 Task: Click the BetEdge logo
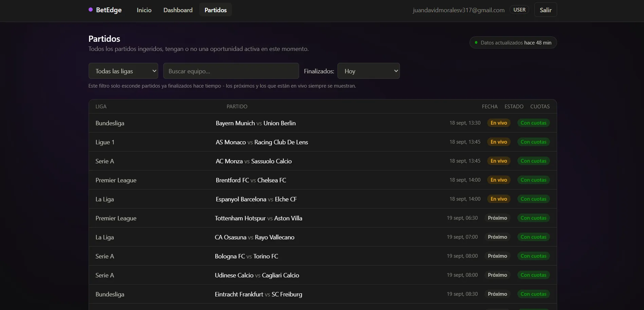tap(105, 10)
